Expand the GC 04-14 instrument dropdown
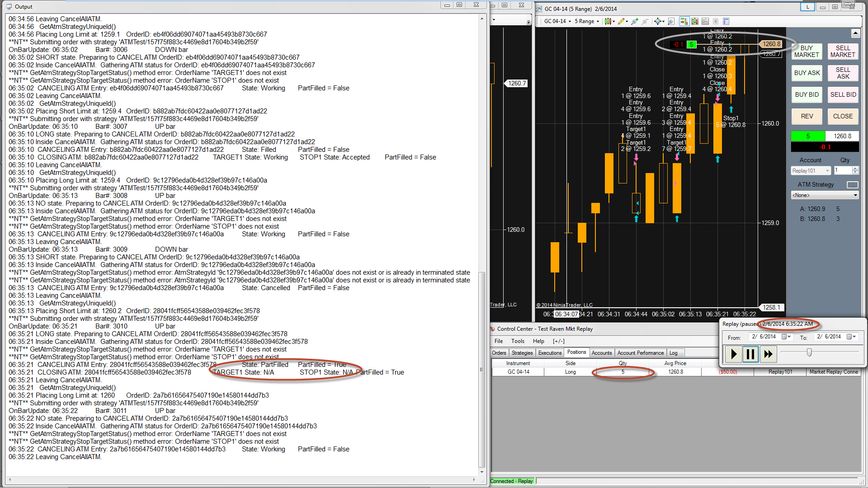 click(570, 21)
